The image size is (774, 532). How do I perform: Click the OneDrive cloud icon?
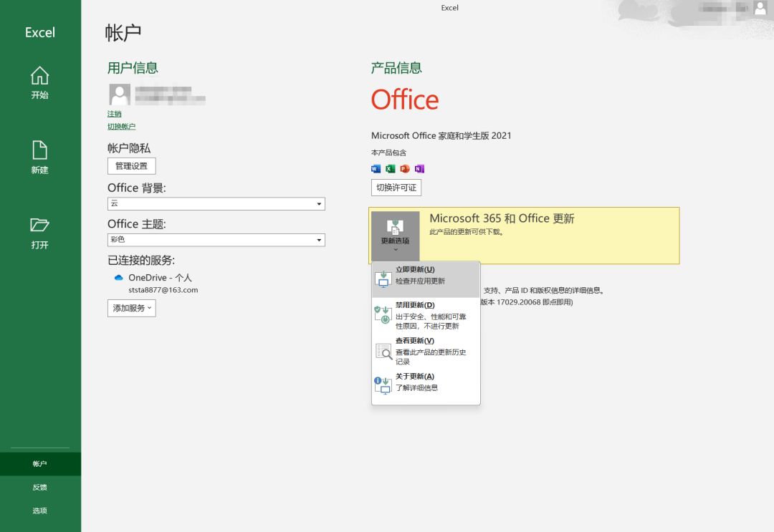tap(118, 278)
